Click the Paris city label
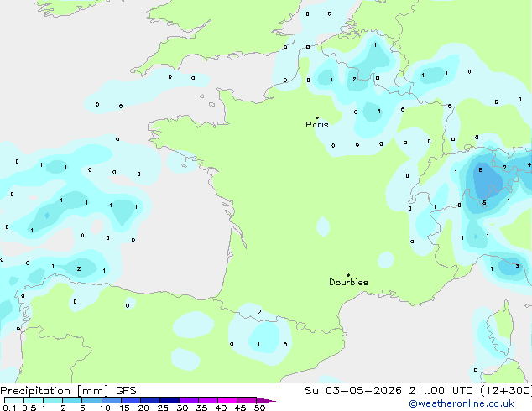The height and width of the screenshot is (411, 532). [x=317, y=125]
